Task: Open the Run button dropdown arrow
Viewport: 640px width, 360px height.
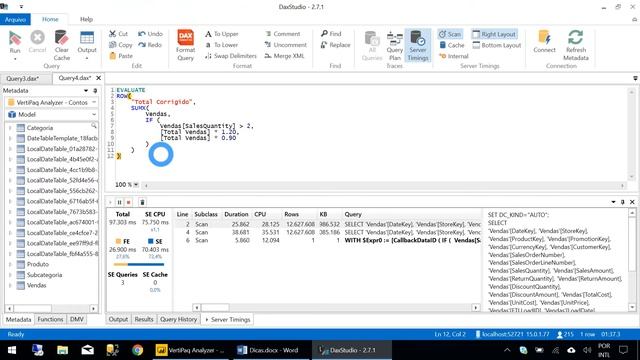Action: coord(15,59)
